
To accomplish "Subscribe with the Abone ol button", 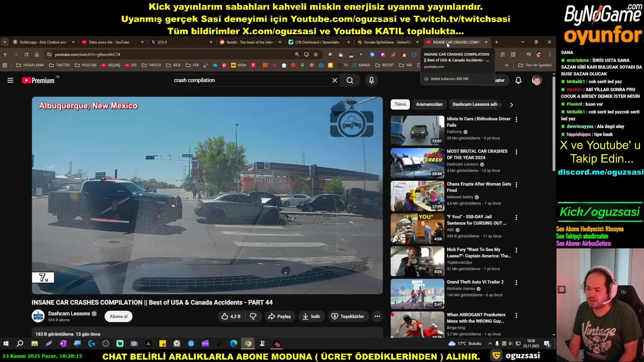I will 119,316.
